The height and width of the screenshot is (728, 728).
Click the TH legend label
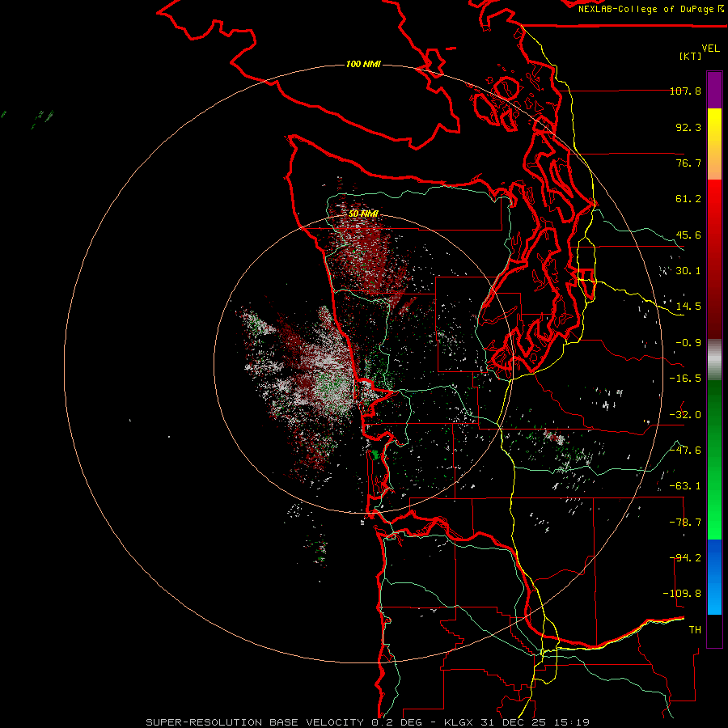[695, 630]
